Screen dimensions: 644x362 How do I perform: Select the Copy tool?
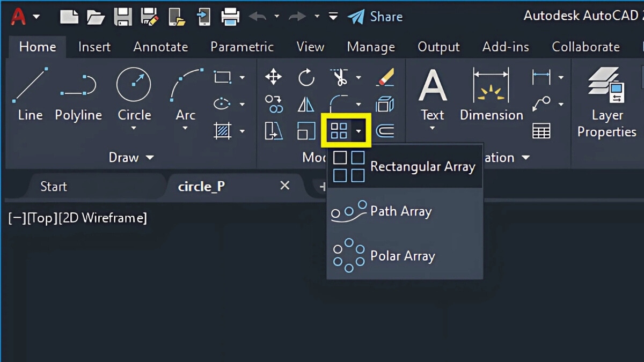[274, 104]
